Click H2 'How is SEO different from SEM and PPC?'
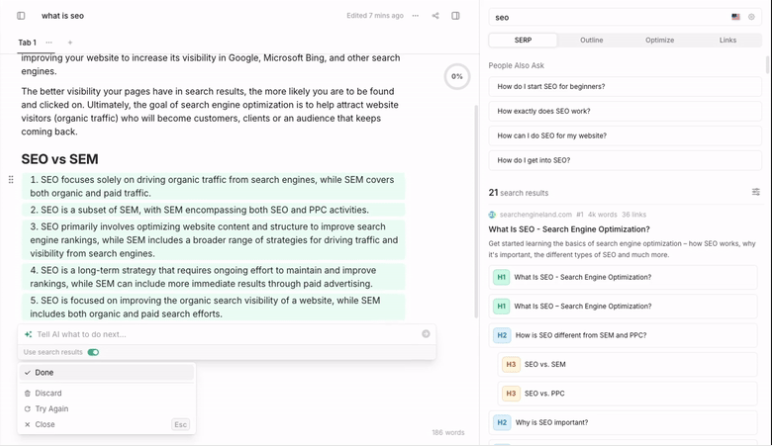 click(x=623, y=335)
